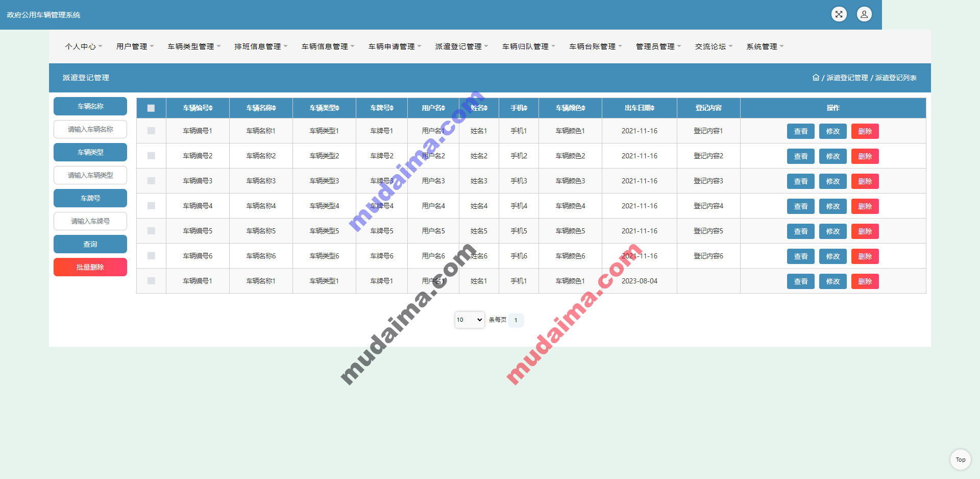Click the 派遣登记管理 breadcrumb link
980x479 pixels.
pos(847,78)
